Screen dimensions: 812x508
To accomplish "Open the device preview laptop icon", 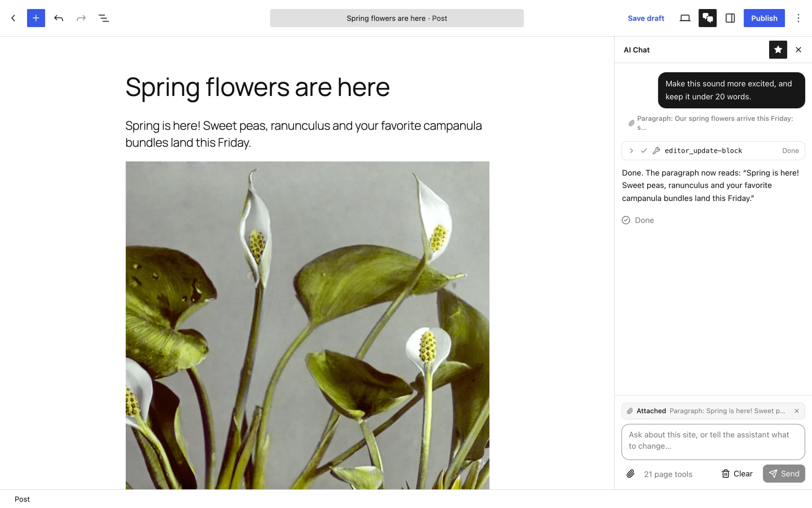I will point(685,18).
